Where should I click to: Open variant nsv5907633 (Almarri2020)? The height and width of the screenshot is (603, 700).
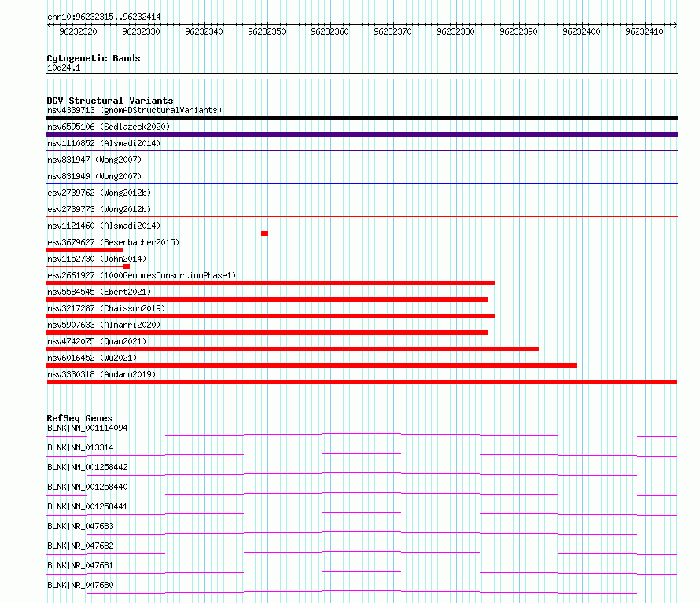[104, 325]
